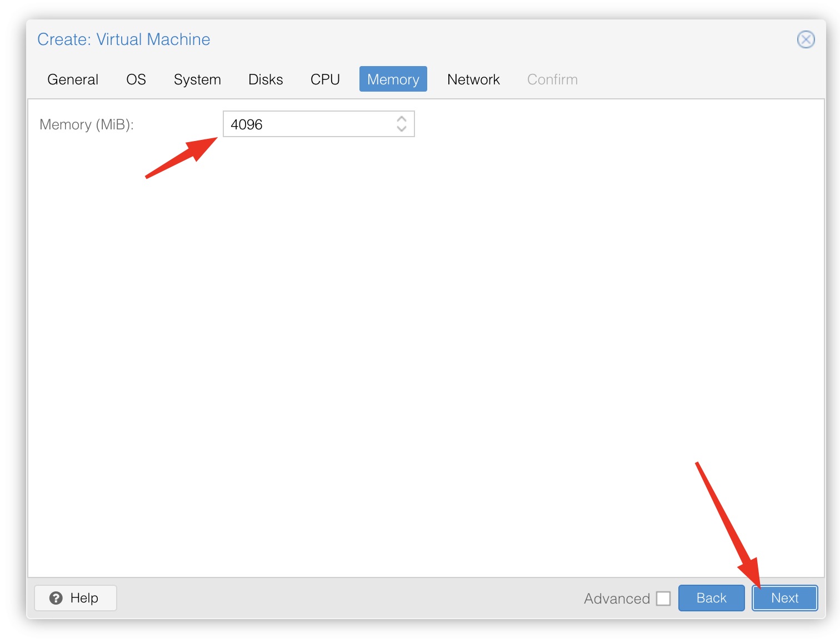This screenshot has height=643, width=840.
Task: Open Help via the Help button text
Action: [x=84, y=598]
